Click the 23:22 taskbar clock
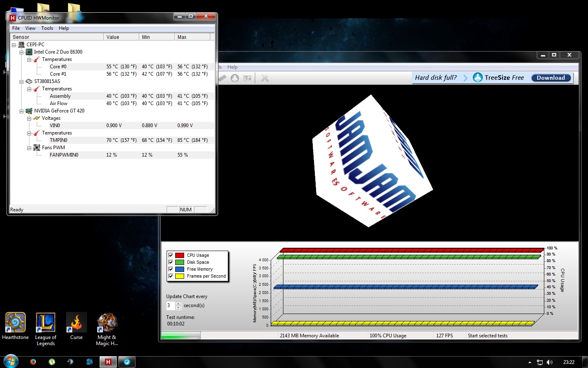588x368 pixels. pyautogui.click(x=569, y=362)
